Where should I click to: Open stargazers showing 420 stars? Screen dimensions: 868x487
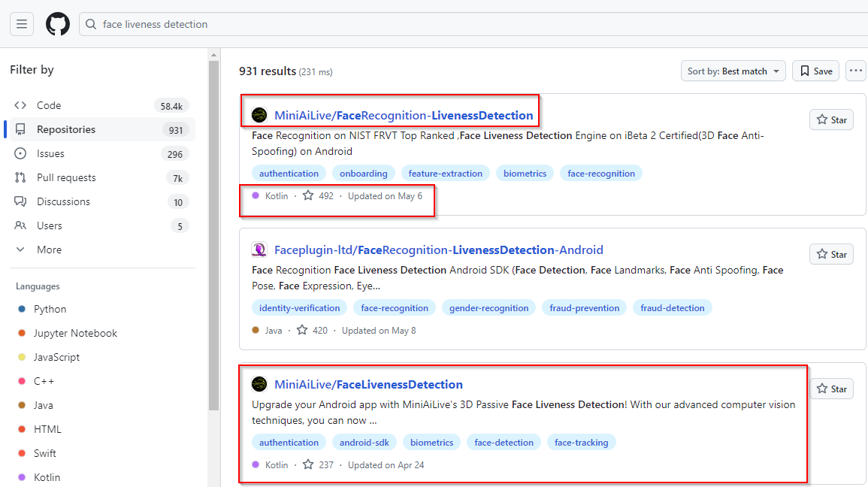[x=312, y=331]
